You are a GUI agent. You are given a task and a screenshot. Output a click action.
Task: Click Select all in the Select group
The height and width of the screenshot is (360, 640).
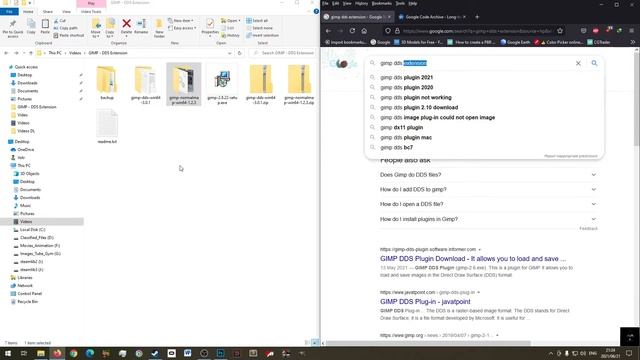pos(257,21)
